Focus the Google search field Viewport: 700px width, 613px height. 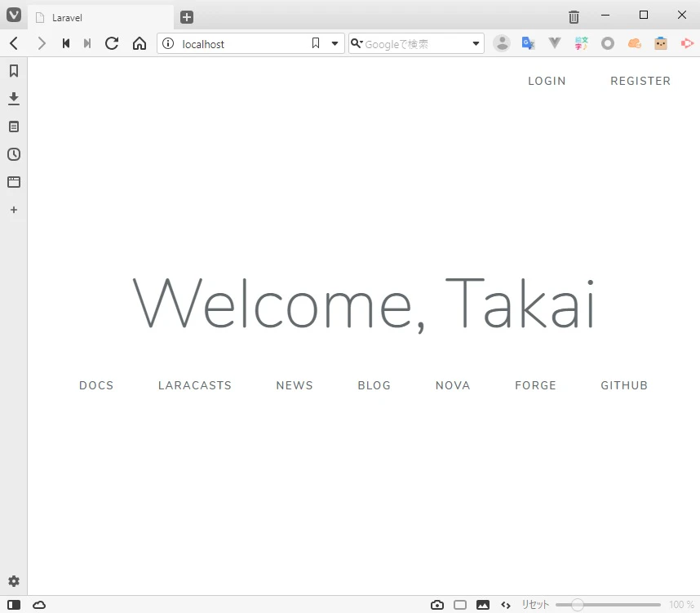(x=416, y=44)
